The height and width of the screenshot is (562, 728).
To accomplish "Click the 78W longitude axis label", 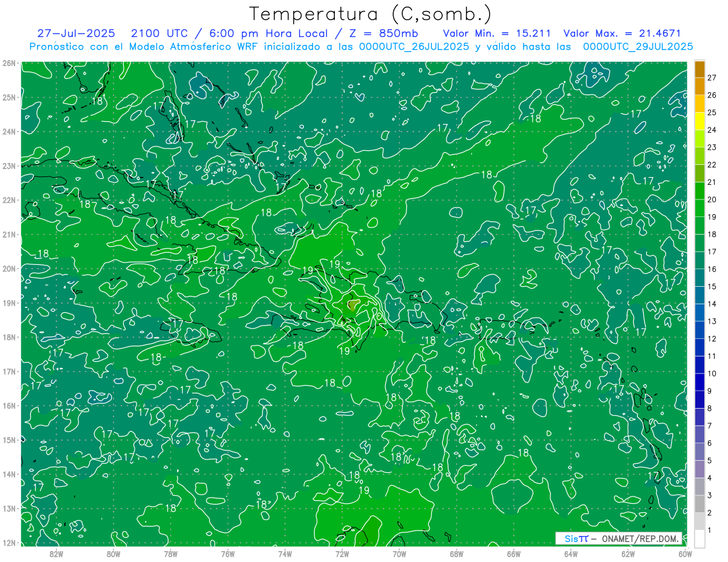I will (x=170, y=554).
